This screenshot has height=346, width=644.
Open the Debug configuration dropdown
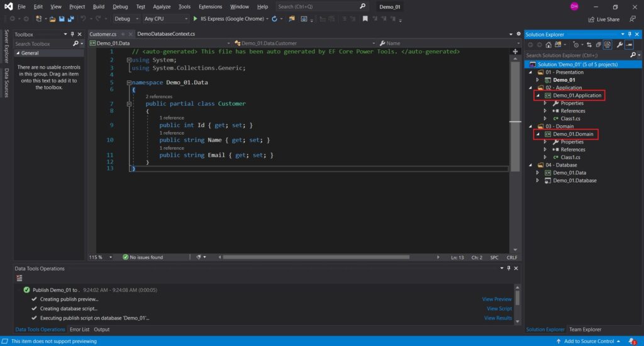[126, 19]
